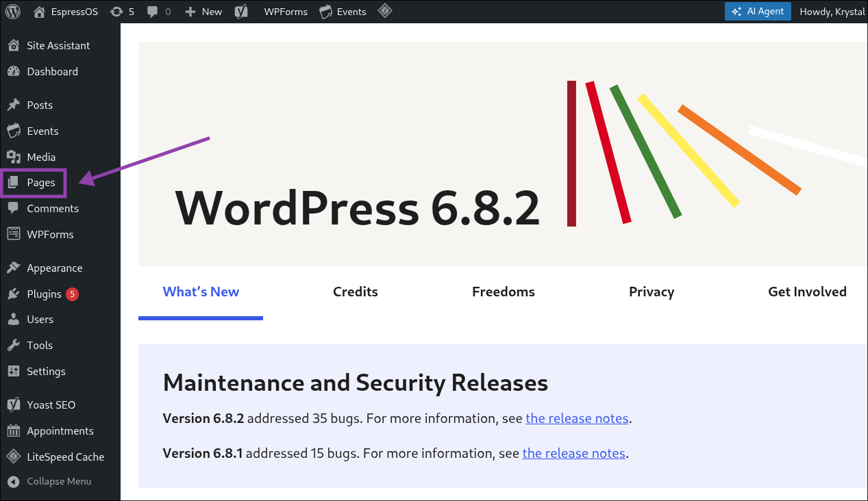This screenshot has height=501, width=868.
Task: Open the Pages menu label
Action: (x=41, y=183)
